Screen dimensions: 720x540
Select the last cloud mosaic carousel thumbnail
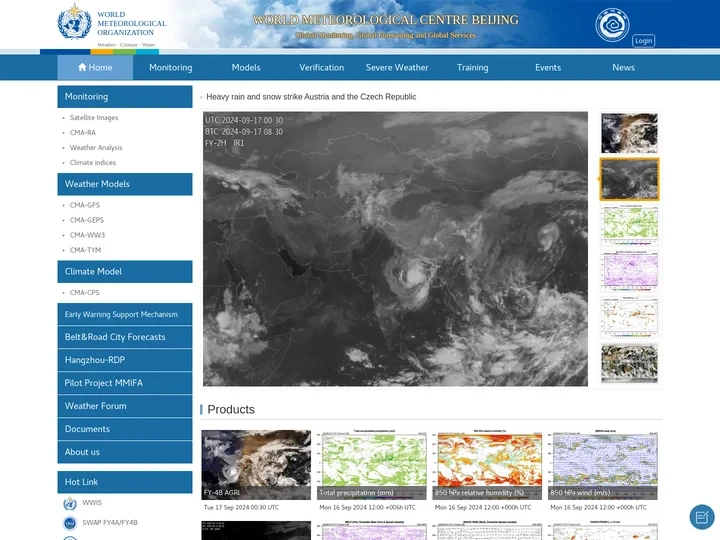pyautogui.click(x=629, y=363)
